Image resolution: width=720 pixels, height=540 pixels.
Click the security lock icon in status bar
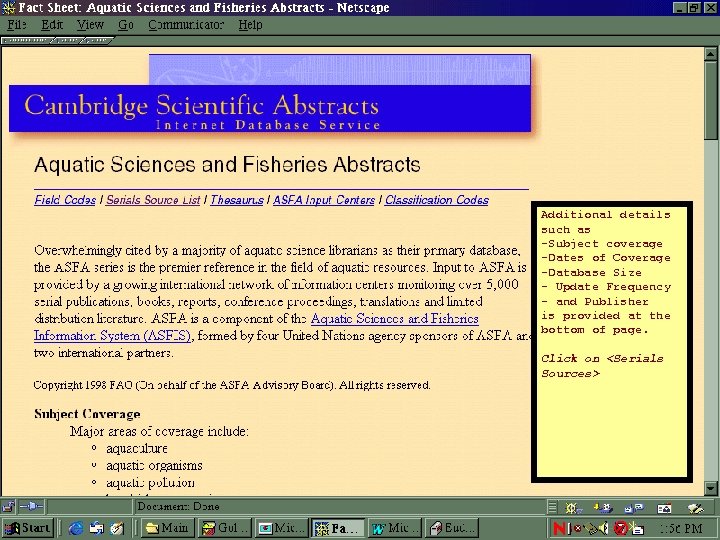point(8,506)
